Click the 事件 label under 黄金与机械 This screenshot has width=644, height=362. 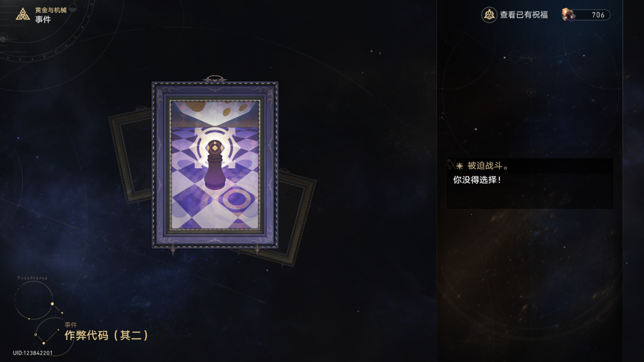pyautogui.click(x=43, y=19)
